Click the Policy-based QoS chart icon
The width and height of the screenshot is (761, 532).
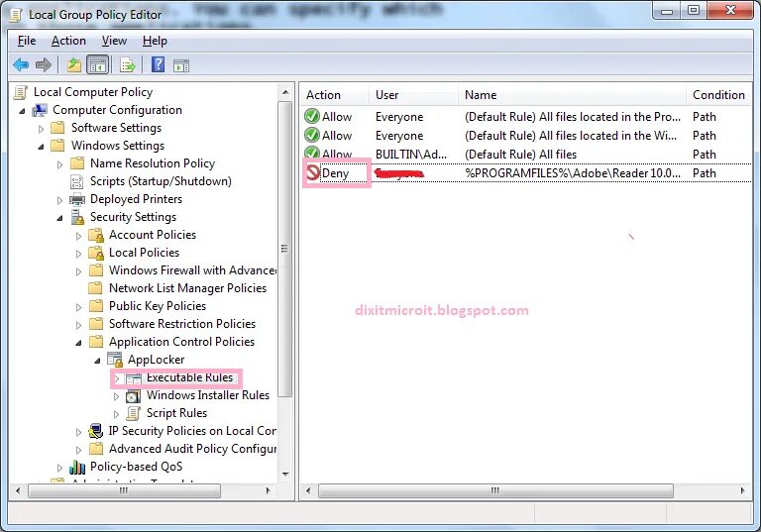click(77, 467)
